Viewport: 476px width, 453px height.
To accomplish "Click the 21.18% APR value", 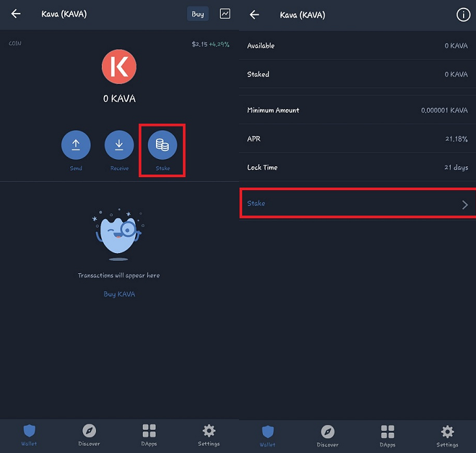I will coord(457,139).
